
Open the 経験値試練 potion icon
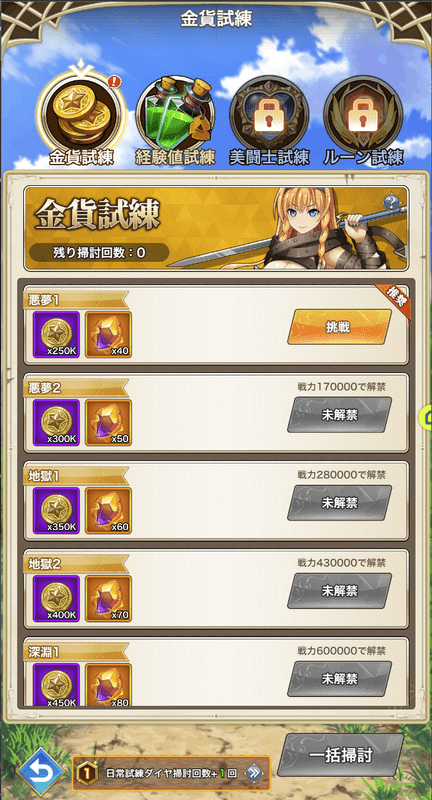175,114
